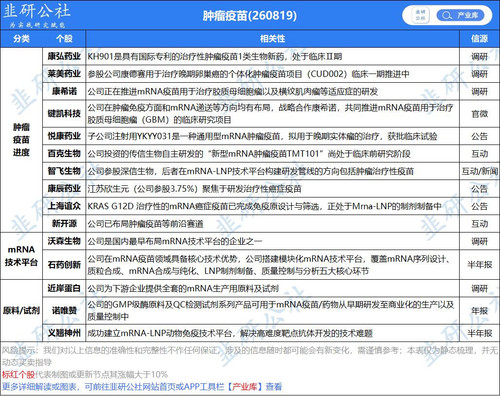
Task: Click the CUD002 description for 莱美药业
Action: [x=249, y=74]
